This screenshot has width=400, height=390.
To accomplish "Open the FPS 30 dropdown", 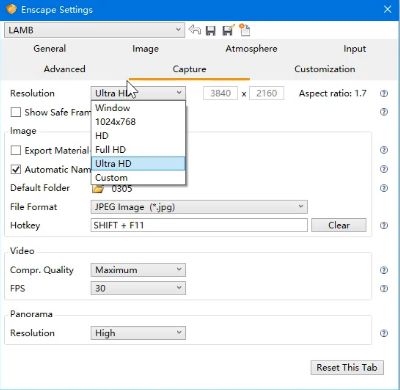I will tap(138, 288).
